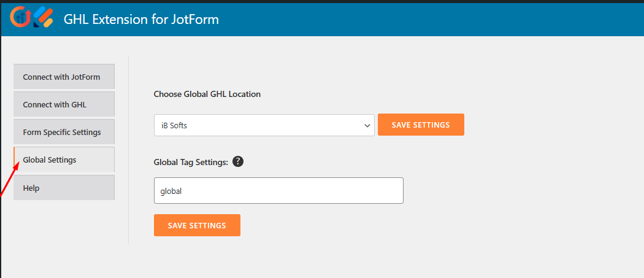Focus the global tag input field
The image size is (644, 278).
(278, 191)
